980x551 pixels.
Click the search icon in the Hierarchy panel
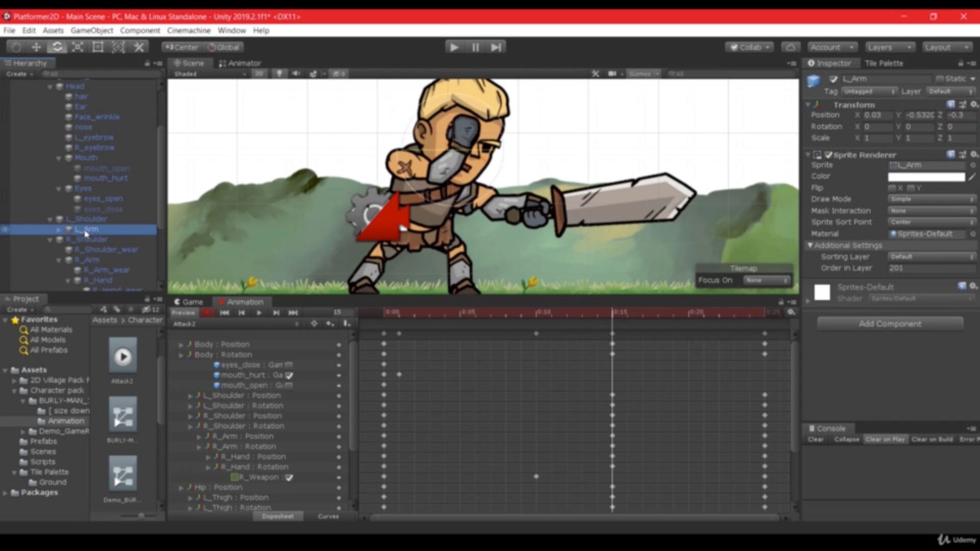coord(46,74)
